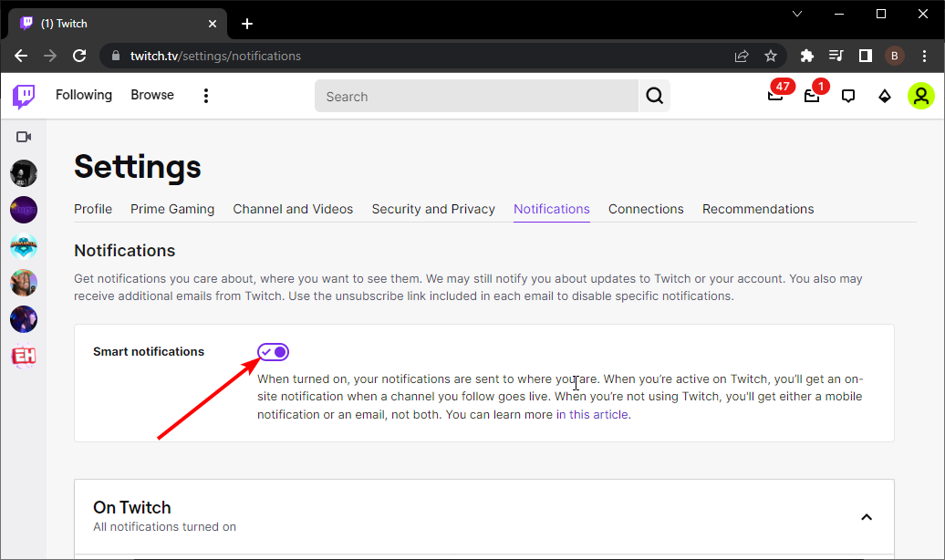Click in the Search input field
Screen dimensions: 945x560
pos(474,96)
